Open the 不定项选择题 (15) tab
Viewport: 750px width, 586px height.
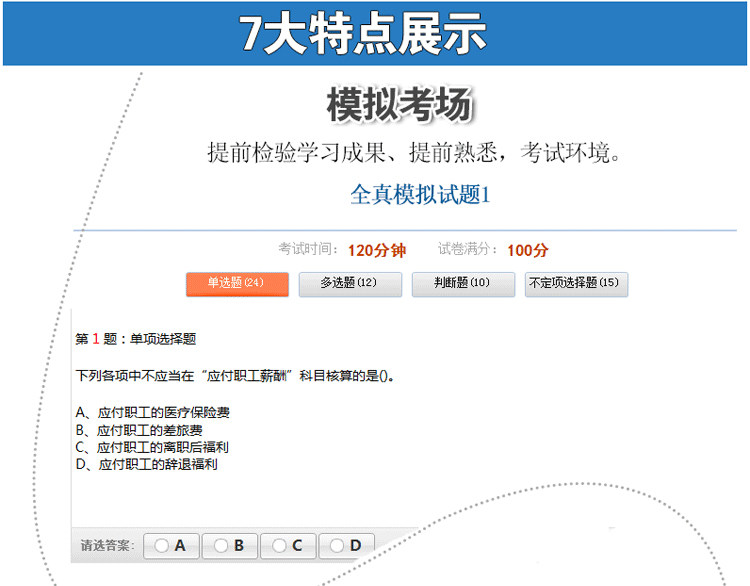pos(576,284)
